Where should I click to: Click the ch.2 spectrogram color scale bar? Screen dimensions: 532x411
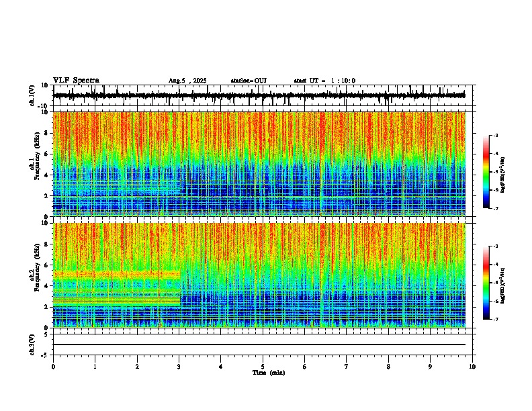[x=486, y=283]
